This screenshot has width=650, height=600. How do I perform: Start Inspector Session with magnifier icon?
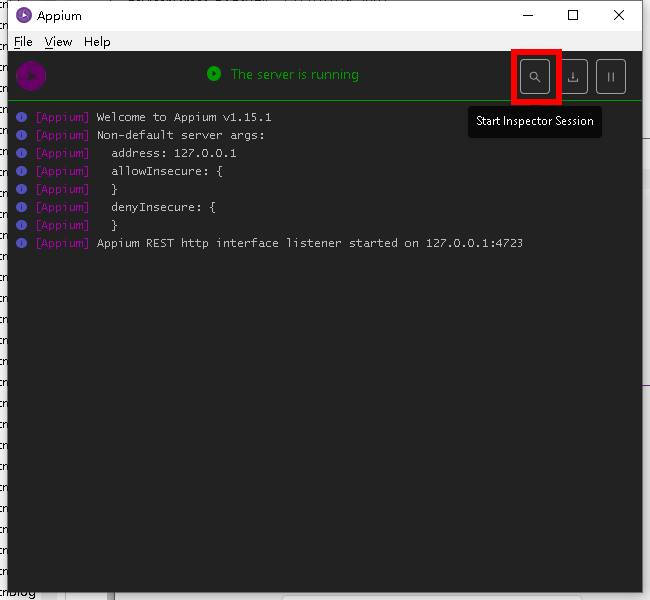(x=535, y=77)
